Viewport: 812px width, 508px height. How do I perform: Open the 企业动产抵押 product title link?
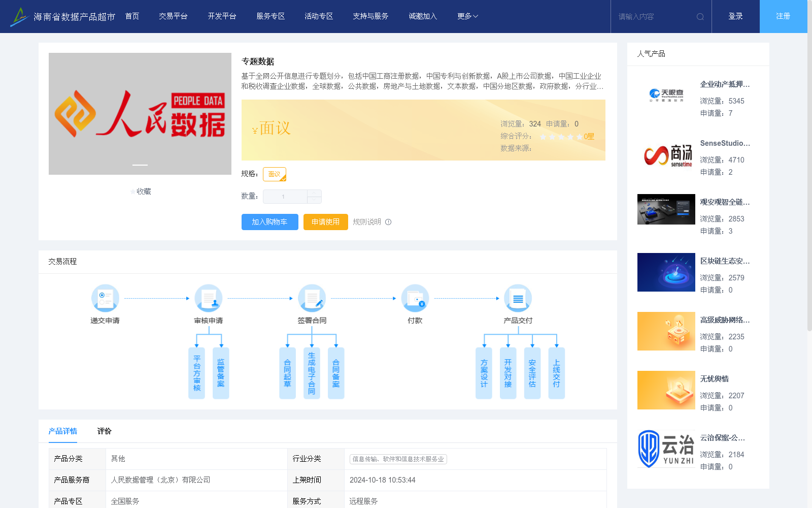725,84
